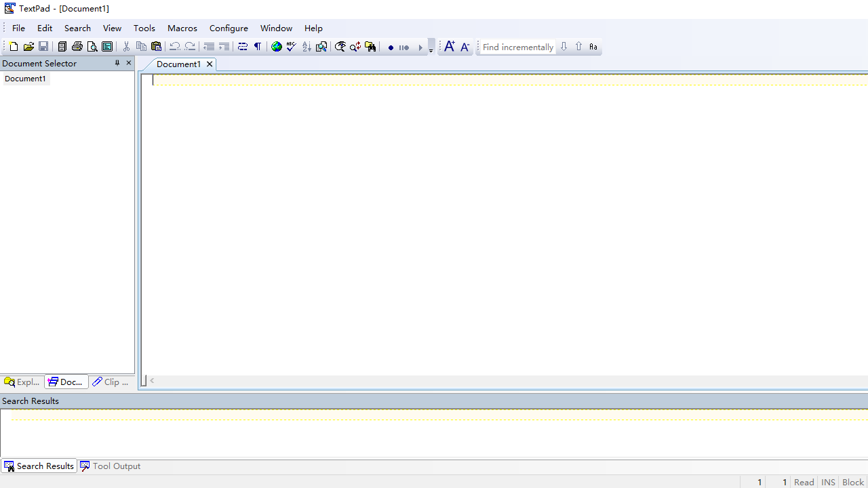868x488 pixels.
Task: Open the Edit menu
Action: pos(45,28)
